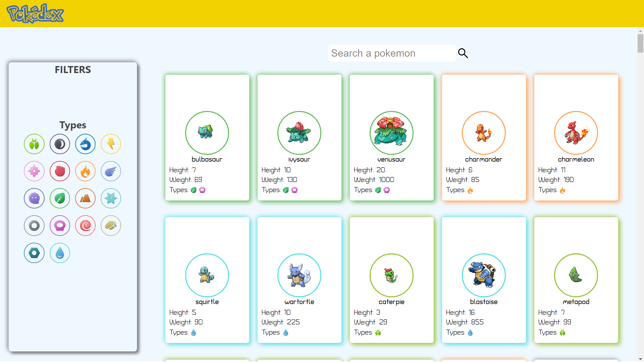The image size is (644, 362).
Task: Filter pokemon by Ghost type
Action: (x=34, y=198)
